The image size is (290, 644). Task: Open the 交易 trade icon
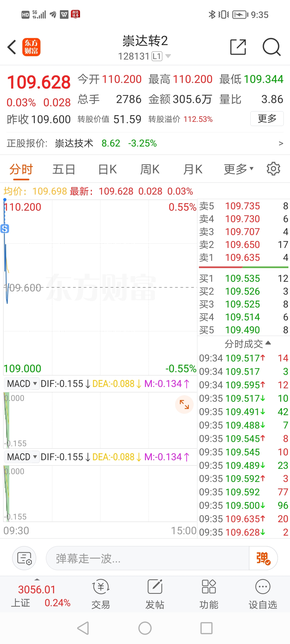tap(101, 594)
